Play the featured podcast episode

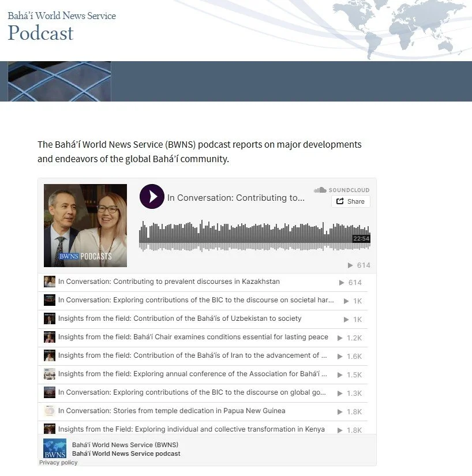pos(152,196)
